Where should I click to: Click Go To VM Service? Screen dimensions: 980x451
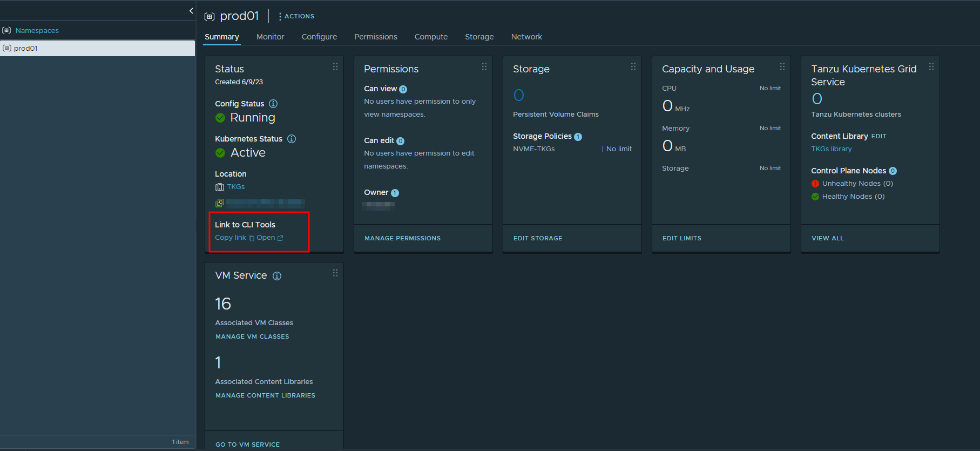pos(247,445)
